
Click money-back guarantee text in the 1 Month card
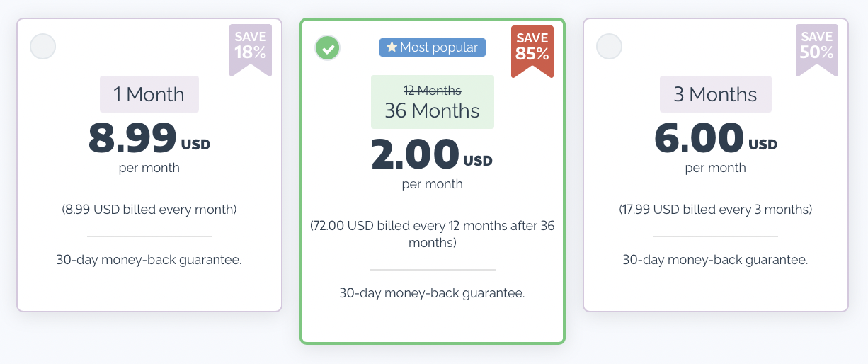click(x=149, y=260)
